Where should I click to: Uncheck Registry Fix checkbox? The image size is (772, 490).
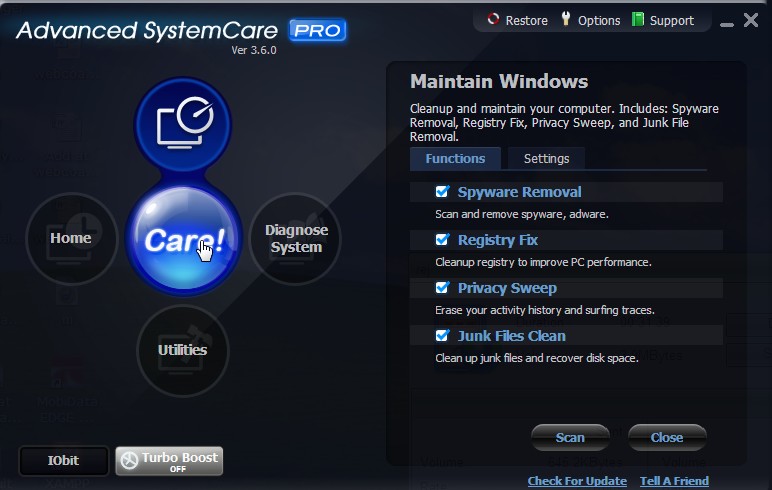click(442, 239)
